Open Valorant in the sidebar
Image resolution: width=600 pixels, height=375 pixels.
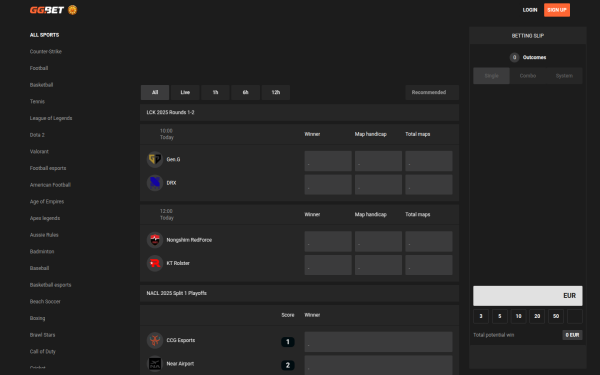(x=39, y=152)
